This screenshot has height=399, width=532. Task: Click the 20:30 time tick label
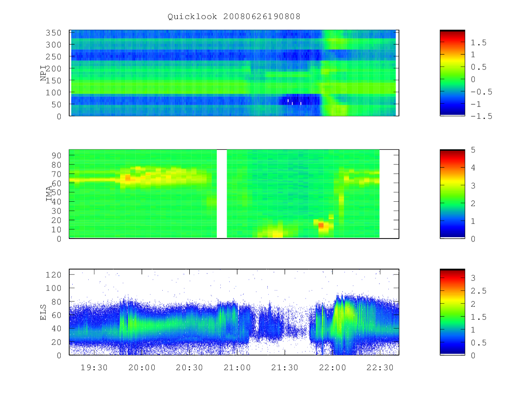coord(189,368)
